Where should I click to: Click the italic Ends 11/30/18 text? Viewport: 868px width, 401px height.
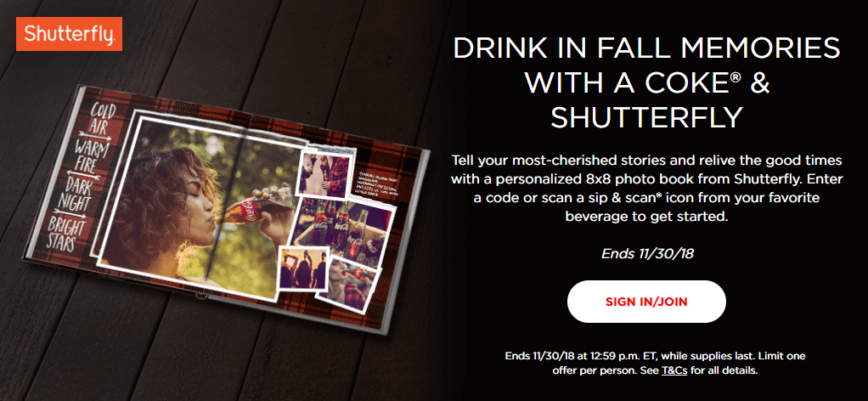647,254
